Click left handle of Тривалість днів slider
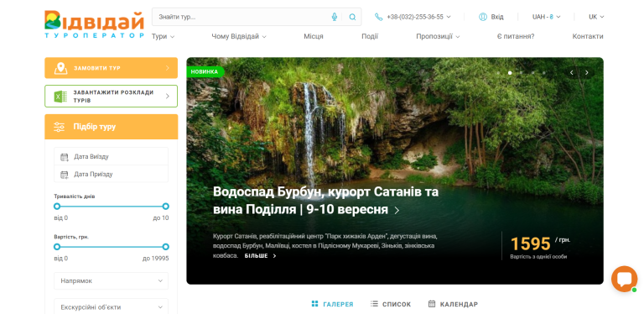Image resolution: width=644 pixels, height=314 pixels. (x=57, y=207)
